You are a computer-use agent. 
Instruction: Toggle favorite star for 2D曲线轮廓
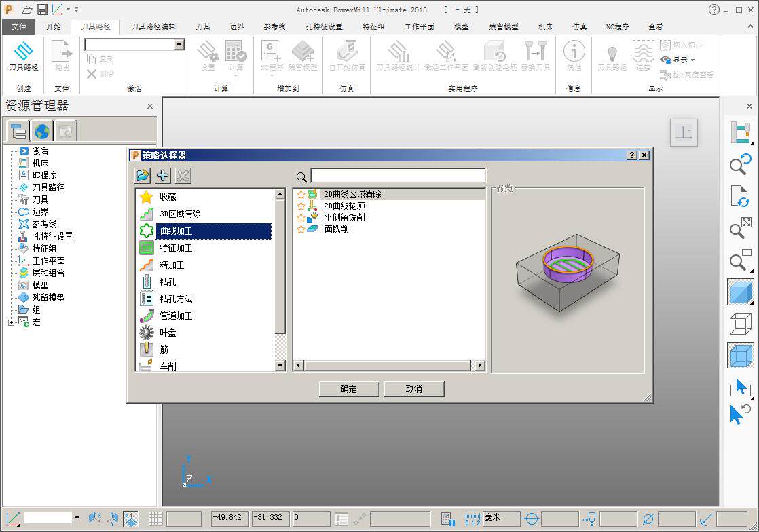point(301,206)
